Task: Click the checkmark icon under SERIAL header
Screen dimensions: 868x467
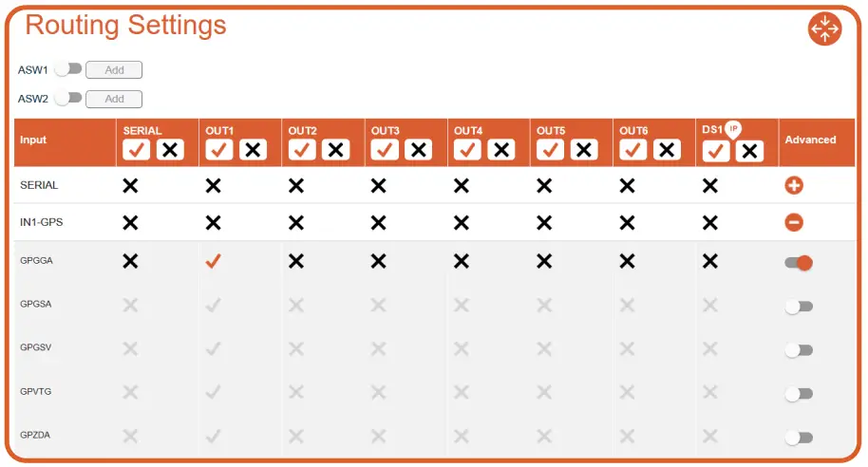Action: click(x=137, y=150)
